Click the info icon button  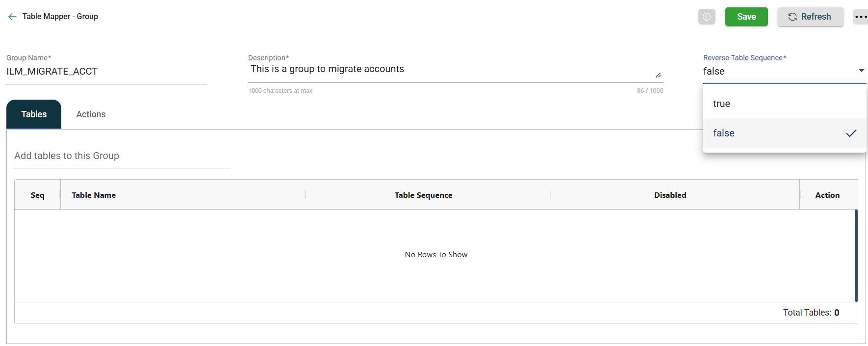[706, 17]
